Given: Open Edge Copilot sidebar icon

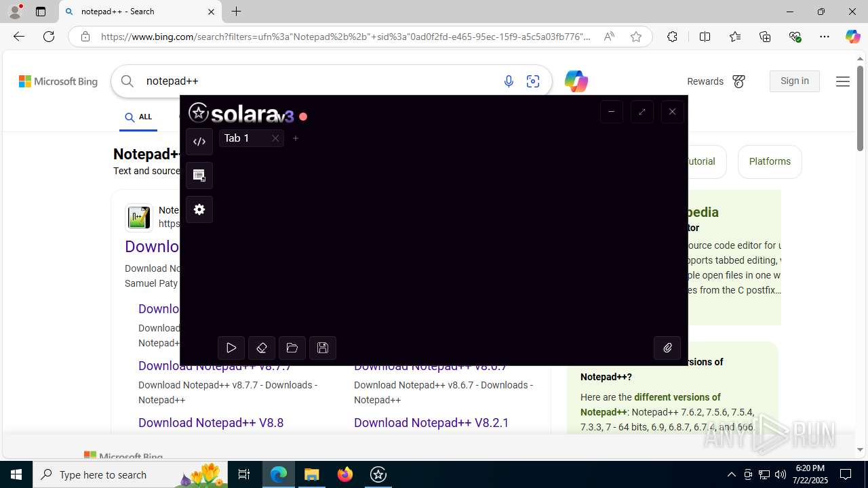Looking at the screenshot, I should coord(852,37).
